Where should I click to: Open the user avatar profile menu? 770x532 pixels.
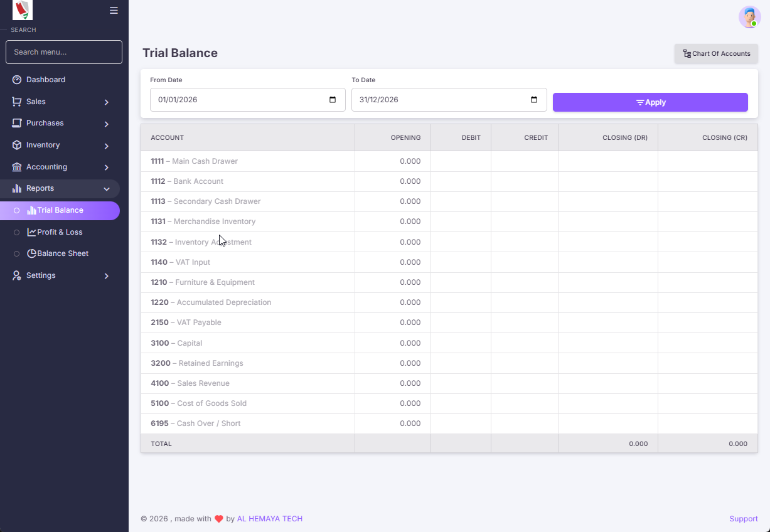pyautogui.click(x=749, y=17)
